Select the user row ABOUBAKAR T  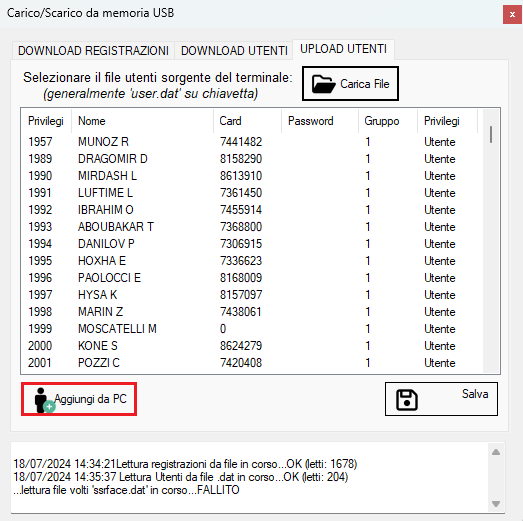tap(252, 227)
